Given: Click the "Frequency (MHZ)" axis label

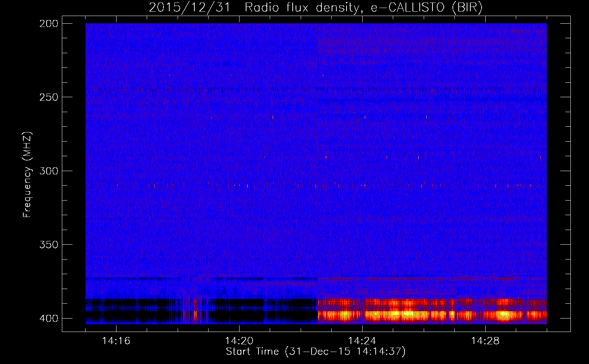Looking at the screenshot, I should (27, 174).
